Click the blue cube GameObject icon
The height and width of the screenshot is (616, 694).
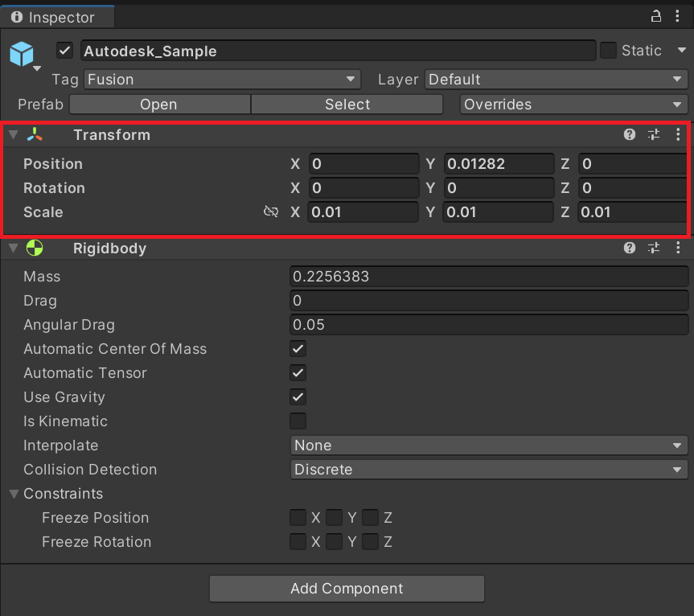tap(22, 54)
